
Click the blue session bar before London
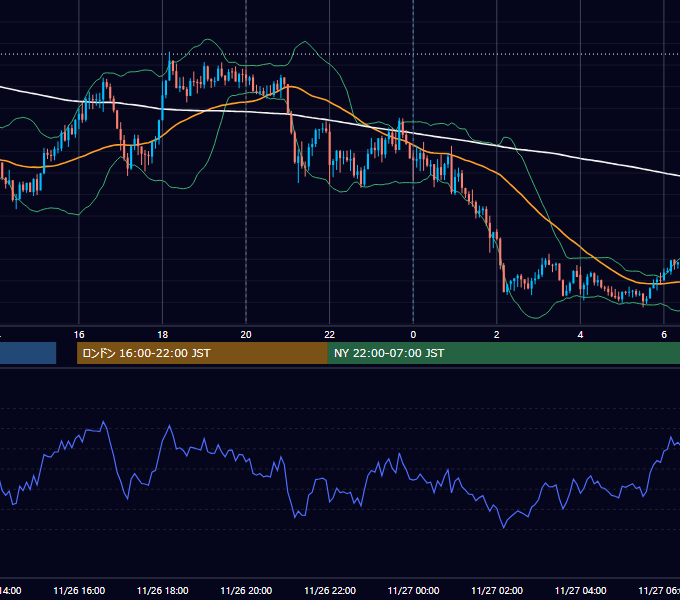(x=28, y=353)
